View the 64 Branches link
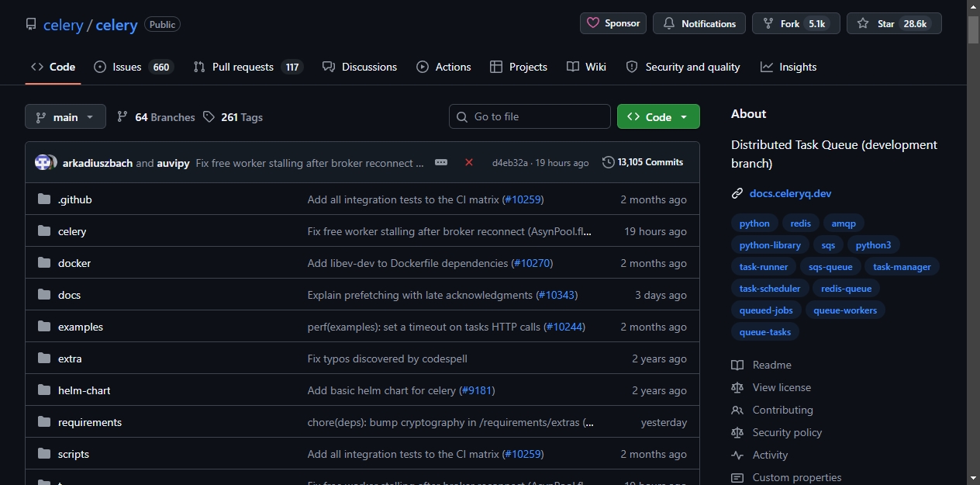The height and width of the screenshot is (485, 980). click(156, 117)
